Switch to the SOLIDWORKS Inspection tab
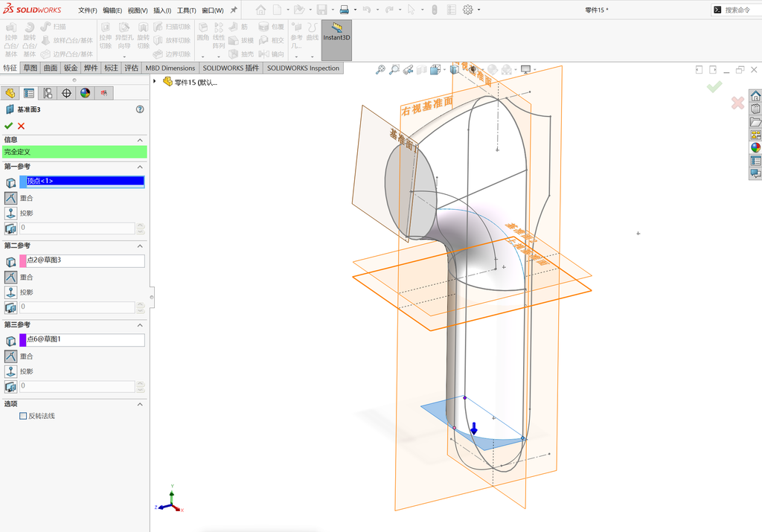Viewport: 762px width, 532px height. [x=304, y=68]
